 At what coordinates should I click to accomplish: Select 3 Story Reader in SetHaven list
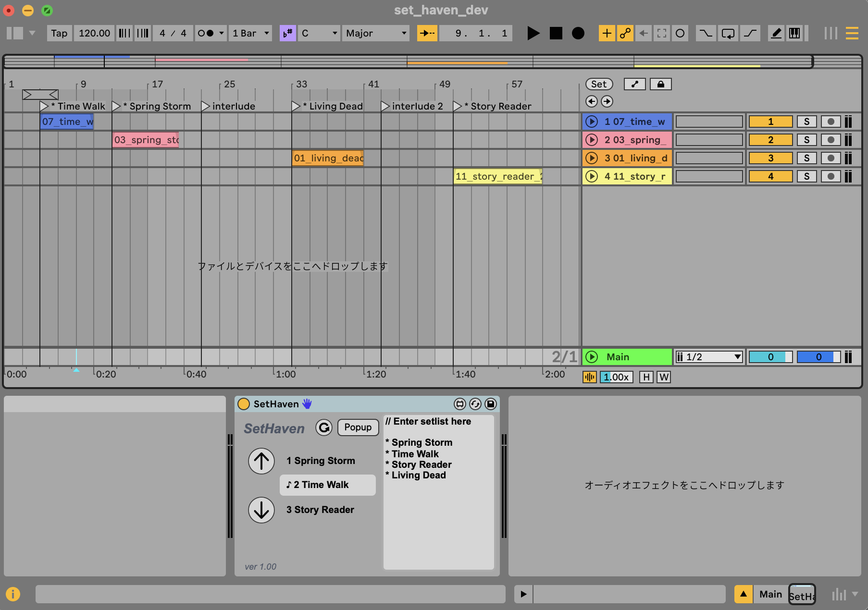[320, 510]
